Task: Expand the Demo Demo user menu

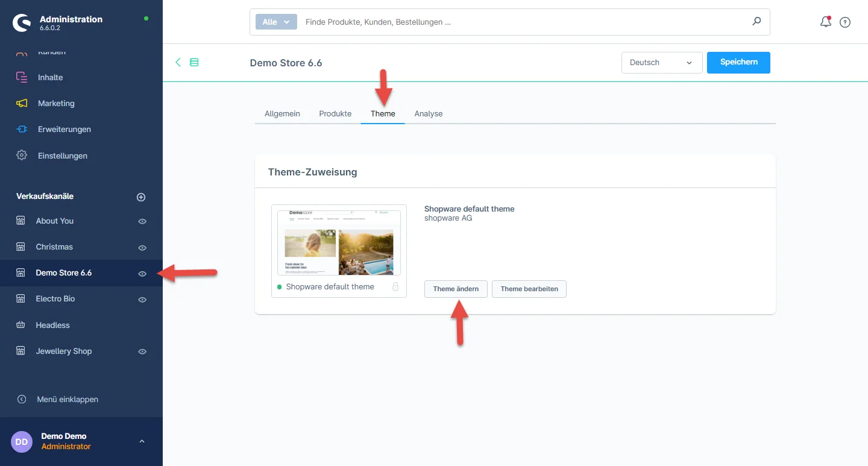Action: pyautogui.click(x=142, y=441)
